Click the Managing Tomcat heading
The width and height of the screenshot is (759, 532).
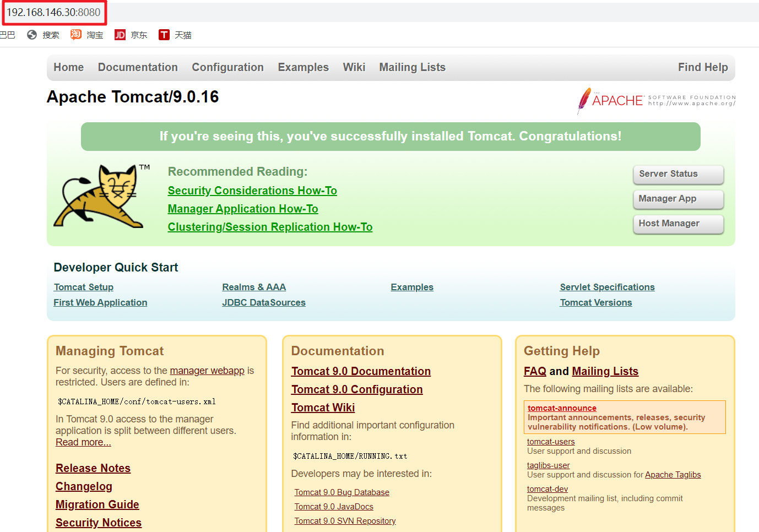point(110,351)
